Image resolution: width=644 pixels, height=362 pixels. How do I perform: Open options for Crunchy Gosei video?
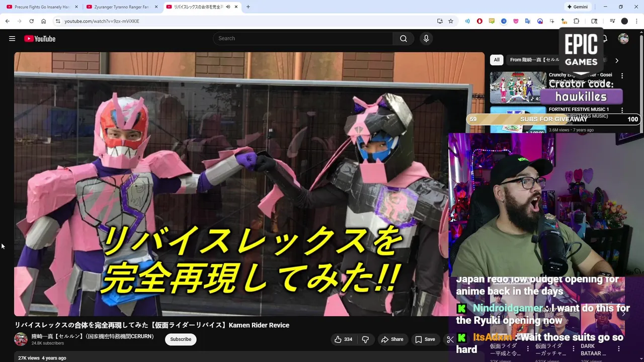(622, 75)
